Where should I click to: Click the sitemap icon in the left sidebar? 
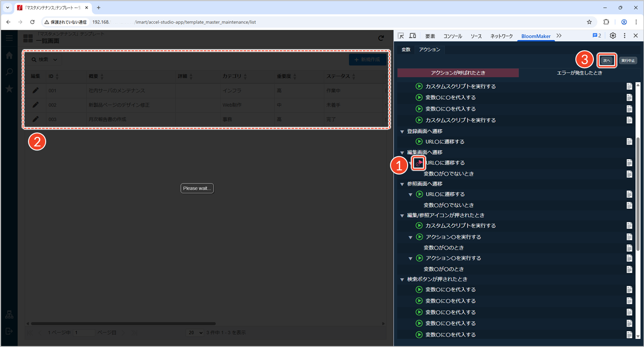point(9,315)
